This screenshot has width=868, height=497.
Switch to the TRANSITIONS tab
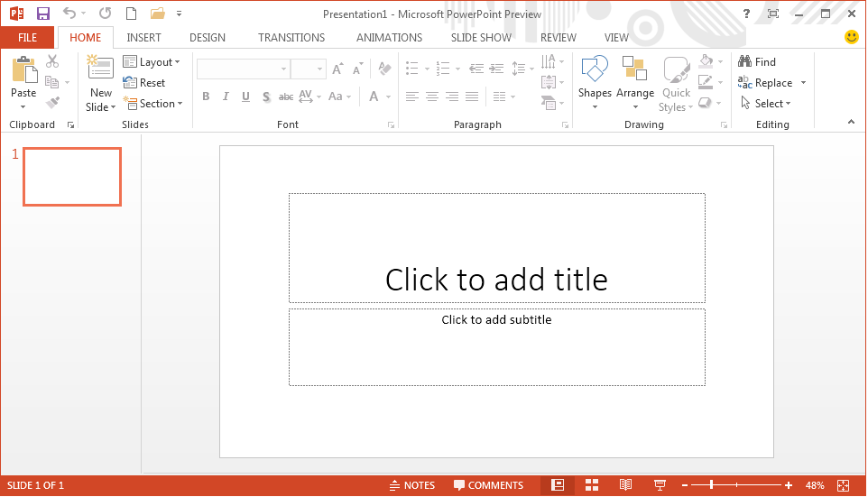click(291, 38)
